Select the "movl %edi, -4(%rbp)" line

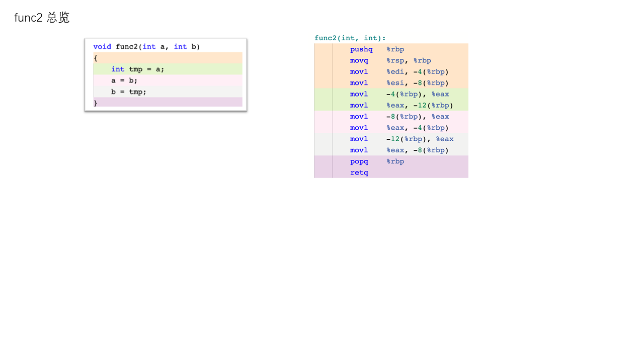click(x=399, y=72)
